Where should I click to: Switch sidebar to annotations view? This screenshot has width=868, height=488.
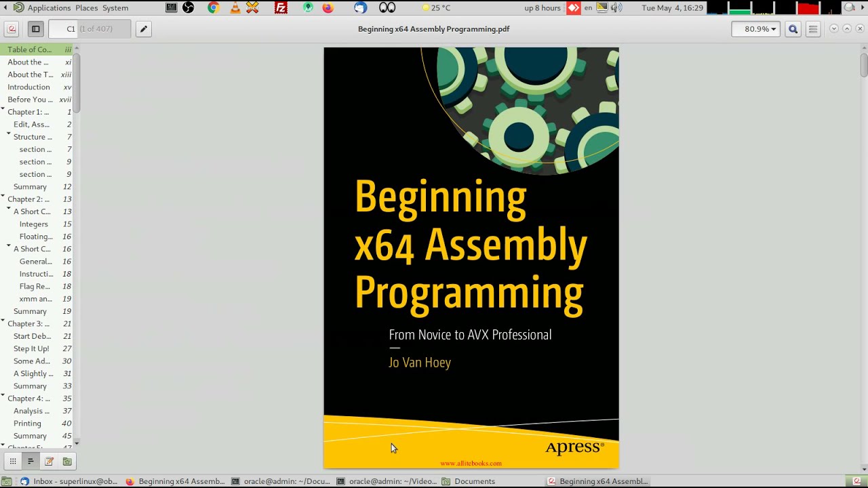(x=49, y=461)
